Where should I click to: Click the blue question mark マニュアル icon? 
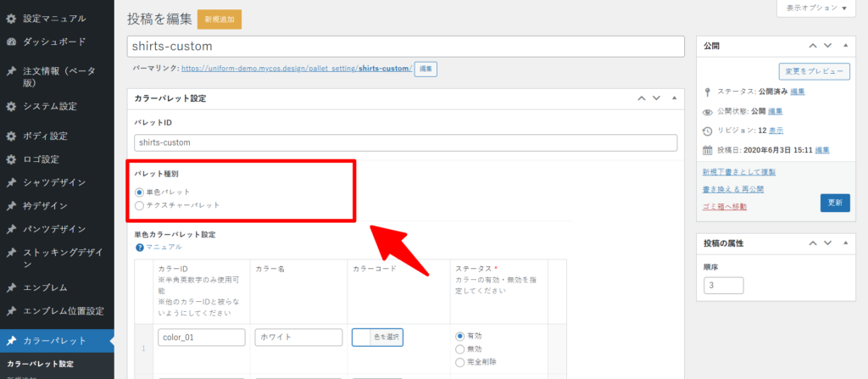click(x=140, y=247)
